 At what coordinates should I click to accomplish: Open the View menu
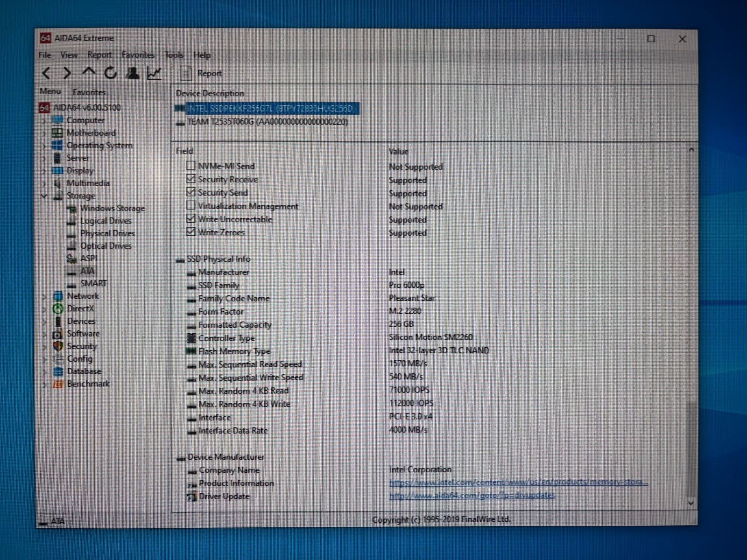69,55
